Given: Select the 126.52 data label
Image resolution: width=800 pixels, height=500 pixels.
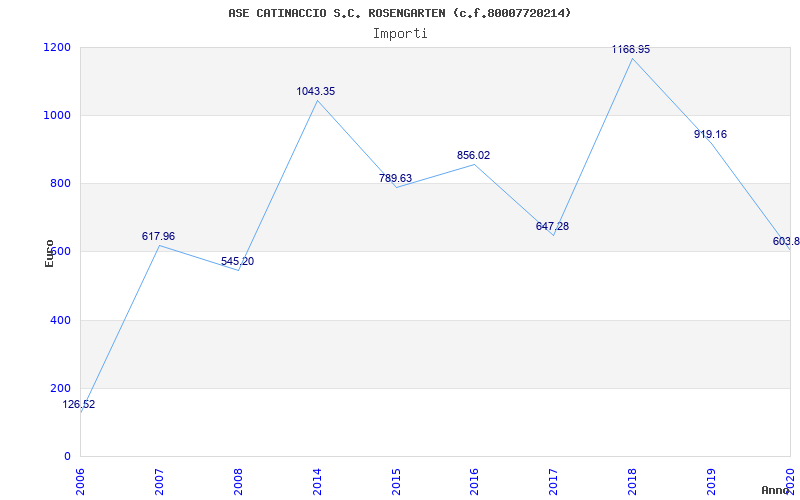Looking at the screenshot, I should coord(79,405).
